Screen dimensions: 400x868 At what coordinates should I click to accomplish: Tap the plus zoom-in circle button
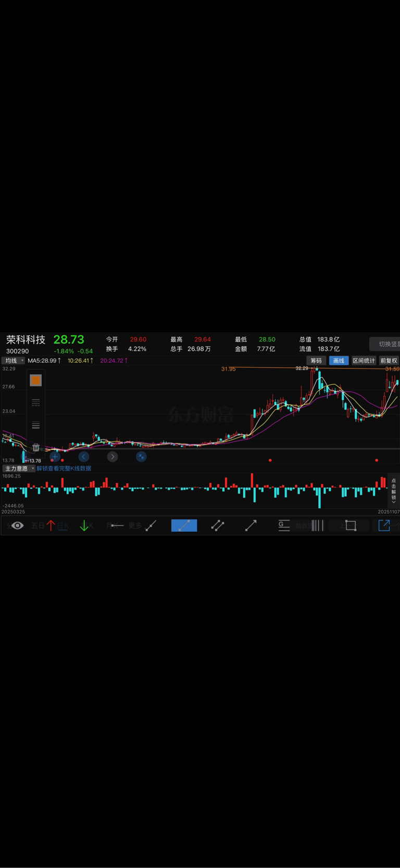[55, 457]
